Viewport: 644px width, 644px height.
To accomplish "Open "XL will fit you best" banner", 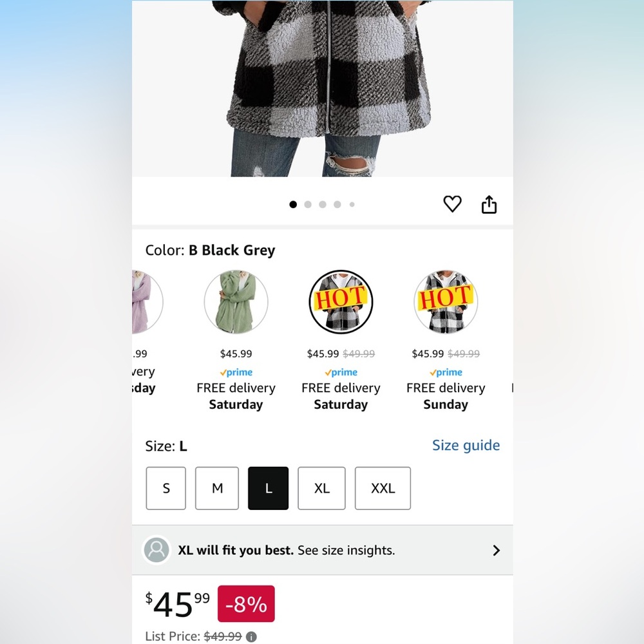I will tap(287, 550).
